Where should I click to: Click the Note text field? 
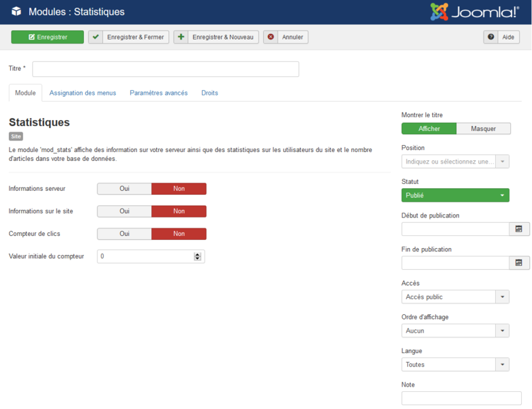(x=462, y=398)
